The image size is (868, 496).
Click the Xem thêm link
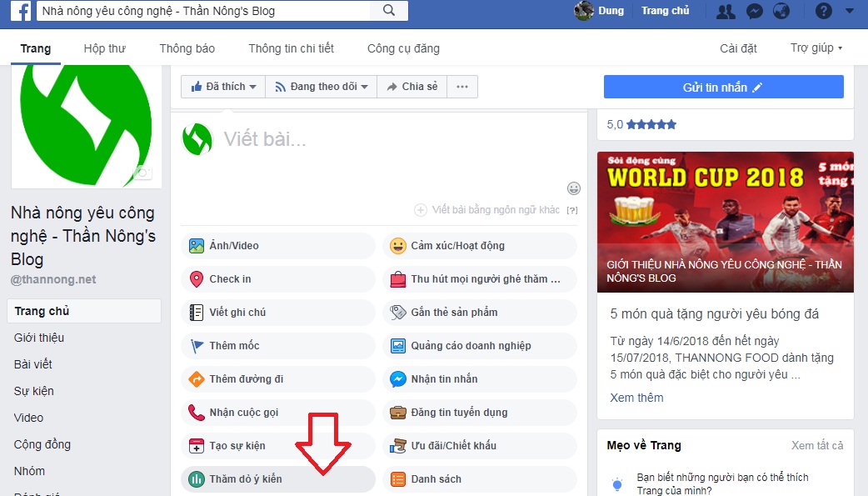pyautogui.click(x=636, y=398)
